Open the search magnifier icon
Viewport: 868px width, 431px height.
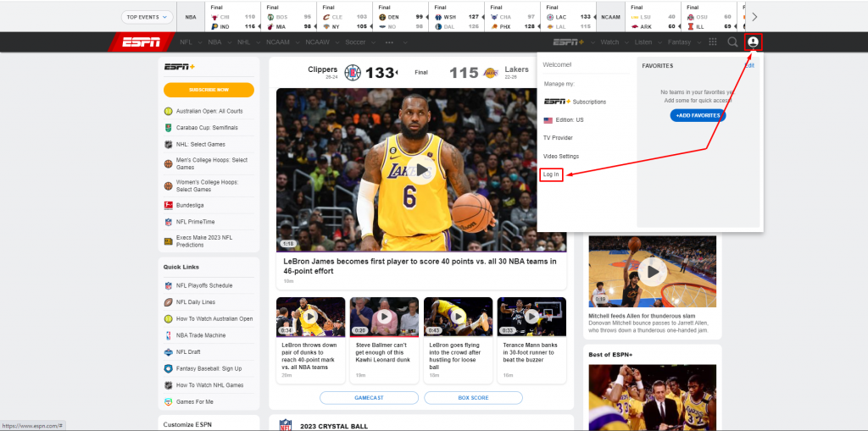click(x=732, y=42)
